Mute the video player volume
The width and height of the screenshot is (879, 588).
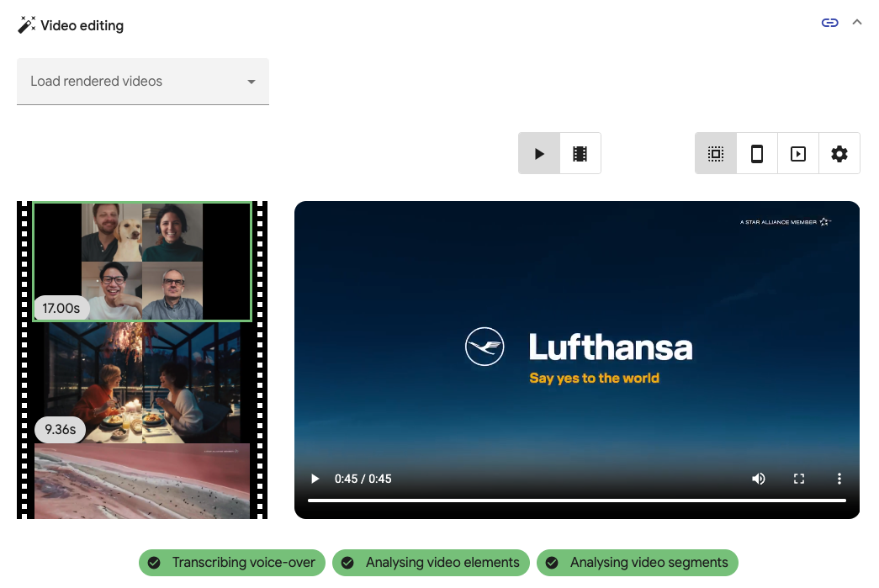click(x=759, y=479)
